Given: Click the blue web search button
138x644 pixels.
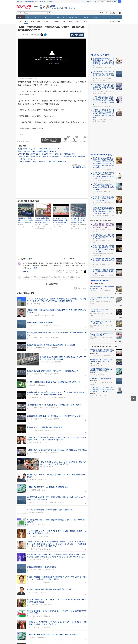Looking at the screenshot, I should [120, 2].
